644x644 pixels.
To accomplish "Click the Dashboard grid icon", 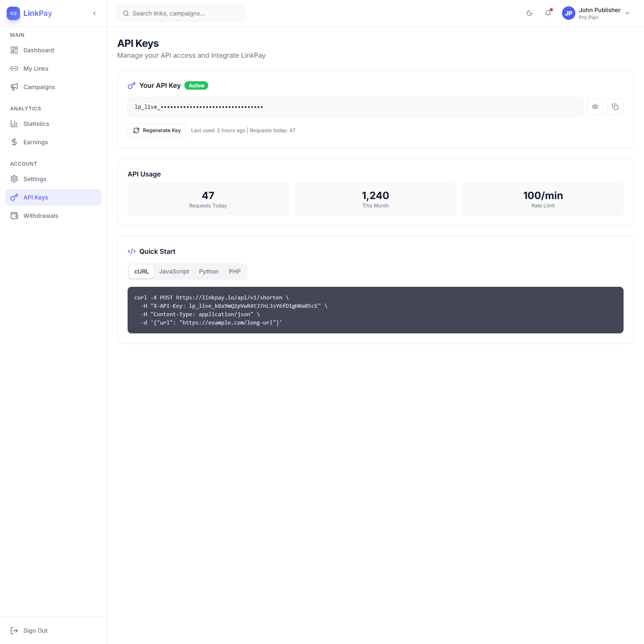I will [x=14, y=50].
